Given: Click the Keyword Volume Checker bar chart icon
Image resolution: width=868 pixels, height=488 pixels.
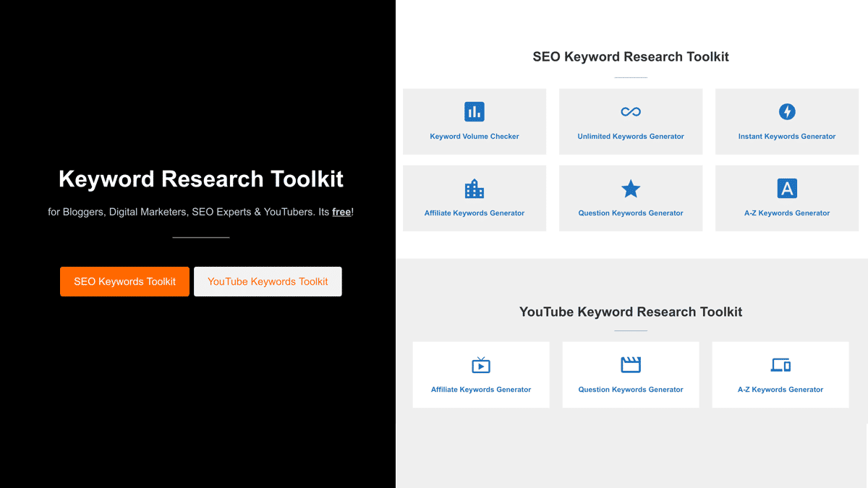Looking at the screenshot, I should coord(475,111).
